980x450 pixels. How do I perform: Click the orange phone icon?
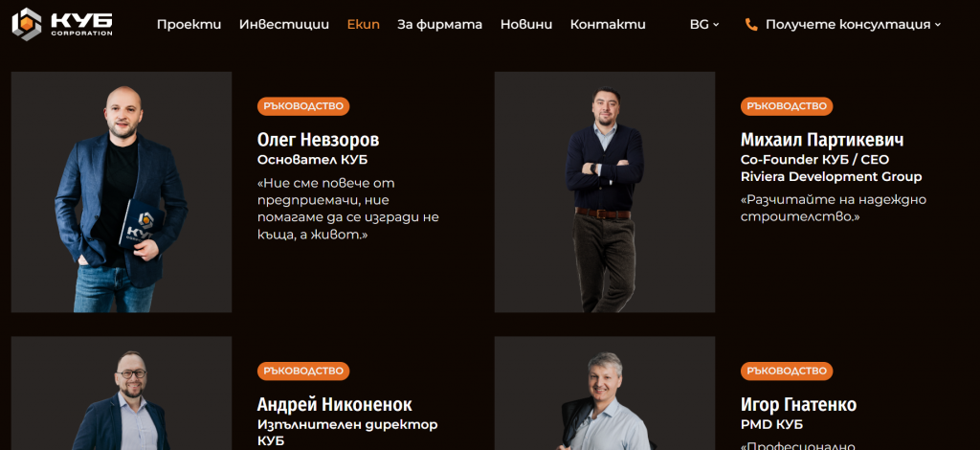point(750,25)
